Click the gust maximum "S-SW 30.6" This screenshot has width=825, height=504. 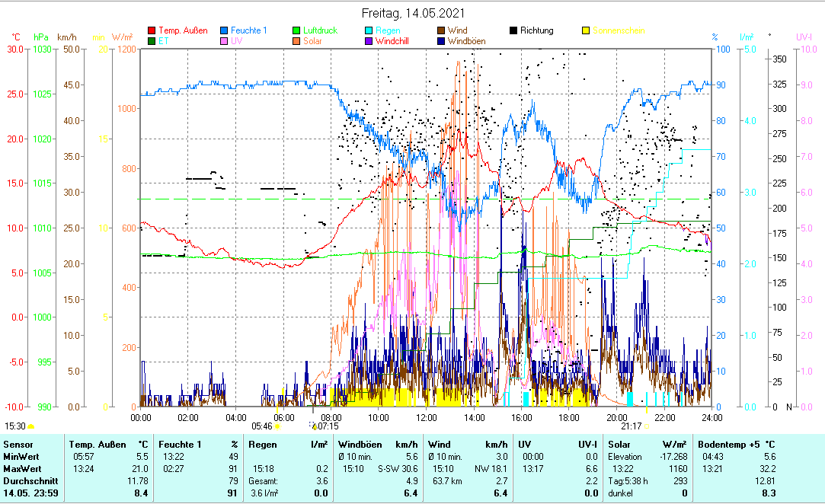(x=398, y=469)
